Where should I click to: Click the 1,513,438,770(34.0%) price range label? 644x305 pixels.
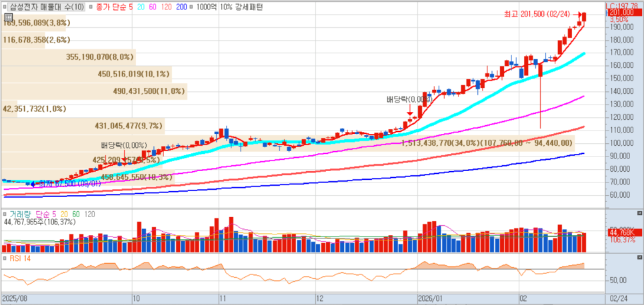pos(486,143)
